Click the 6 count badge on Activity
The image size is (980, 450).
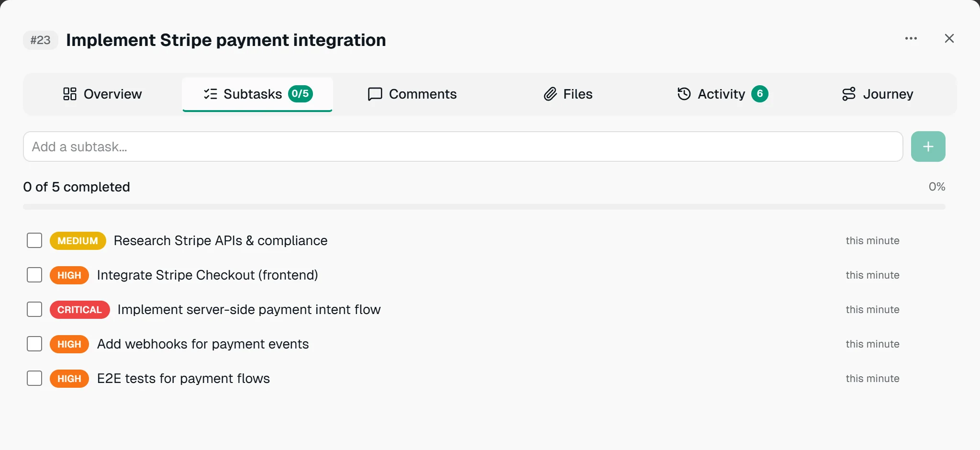[x=760, y=94]
